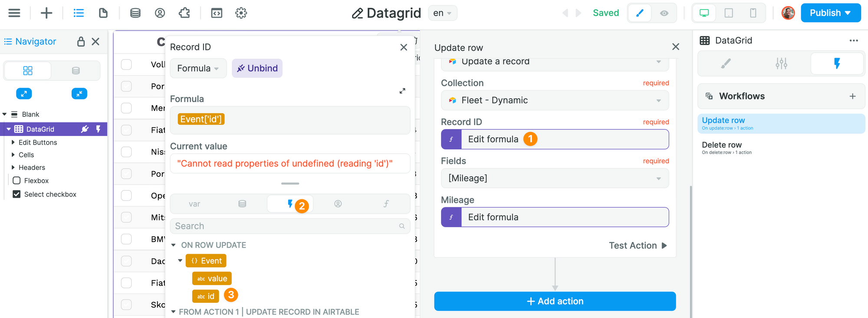Expand Headers tree node
The height and width of the screenshot is (318, 868).
tap(13, 167)
